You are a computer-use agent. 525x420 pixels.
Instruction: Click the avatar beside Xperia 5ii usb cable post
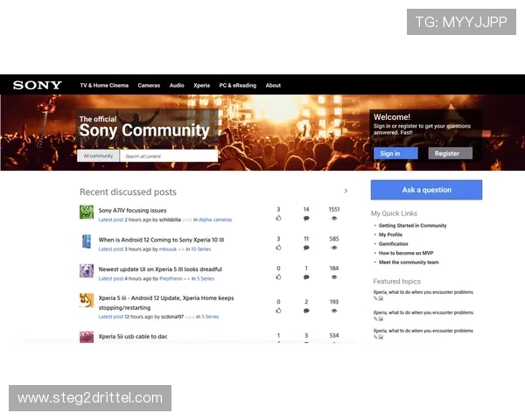(87, 337)
